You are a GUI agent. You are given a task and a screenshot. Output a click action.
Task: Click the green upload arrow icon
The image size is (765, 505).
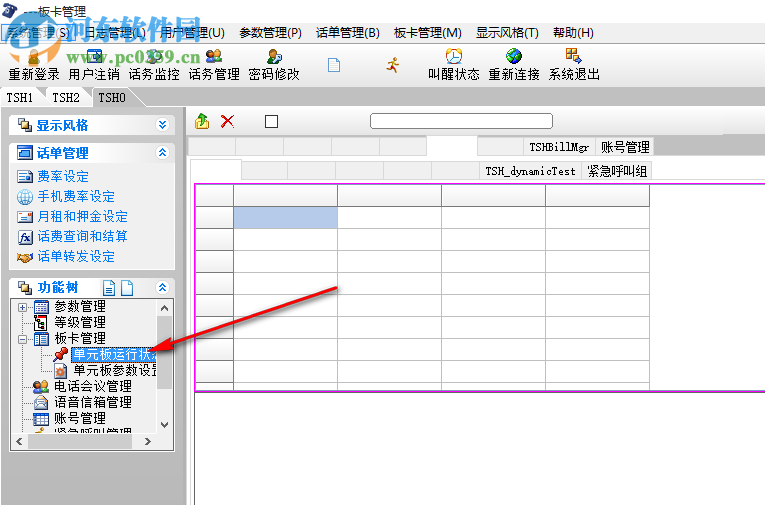pos(202,121)
